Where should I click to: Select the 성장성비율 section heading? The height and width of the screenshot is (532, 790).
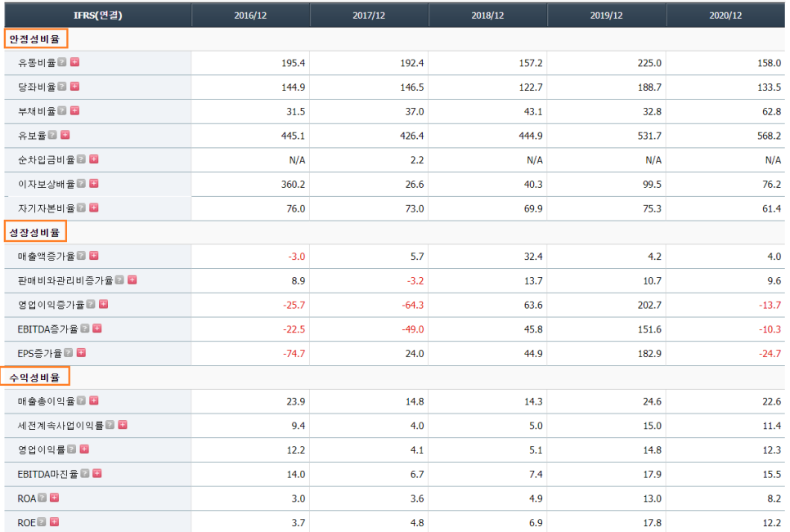tap(35, 232)
